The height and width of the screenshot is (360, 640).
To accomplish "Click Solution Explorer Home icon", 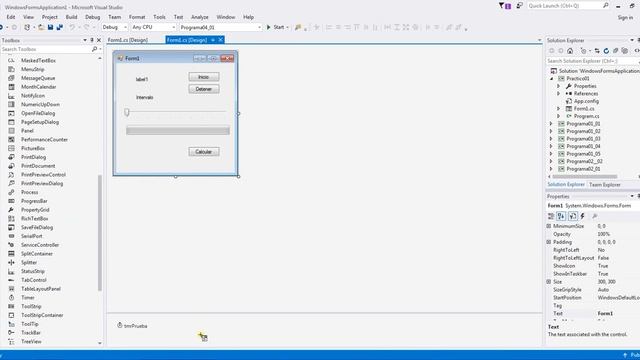I will (x=570, y=51).
